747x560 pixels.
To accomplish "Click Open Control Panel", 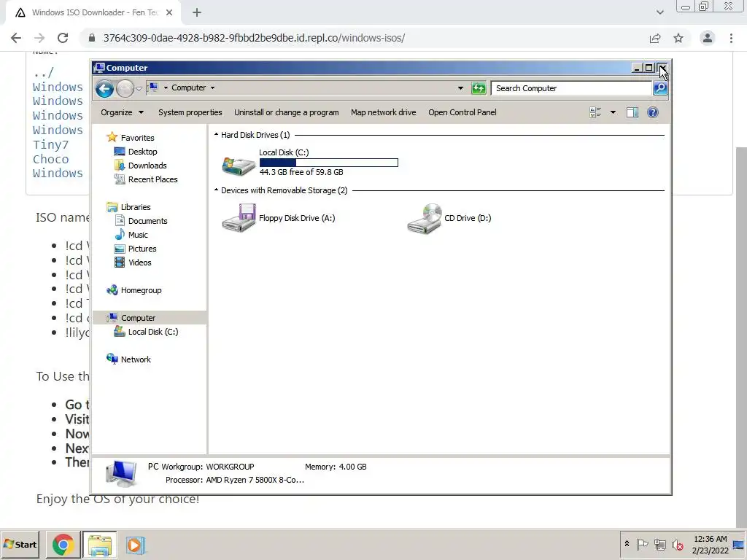I will click(462, 112).
